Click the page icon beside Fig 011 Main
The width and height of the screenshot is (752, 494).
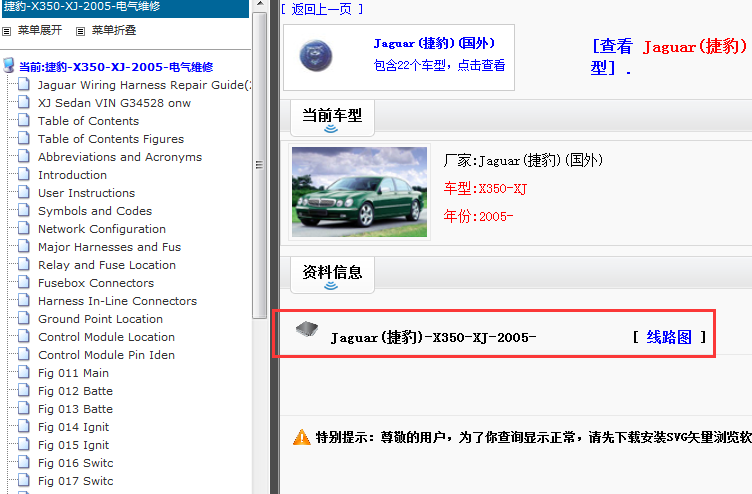[x=24, y=372]
